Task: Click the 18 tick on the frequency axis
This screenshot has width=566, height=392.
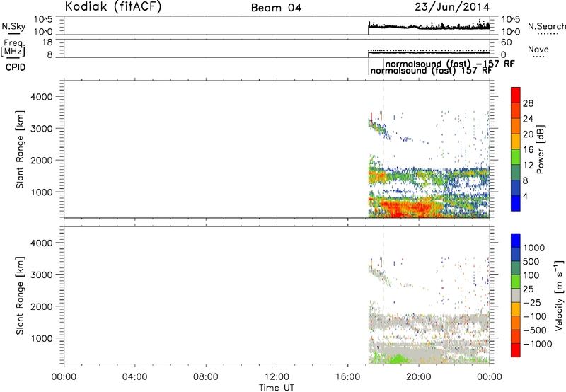Action: point(47,42)
